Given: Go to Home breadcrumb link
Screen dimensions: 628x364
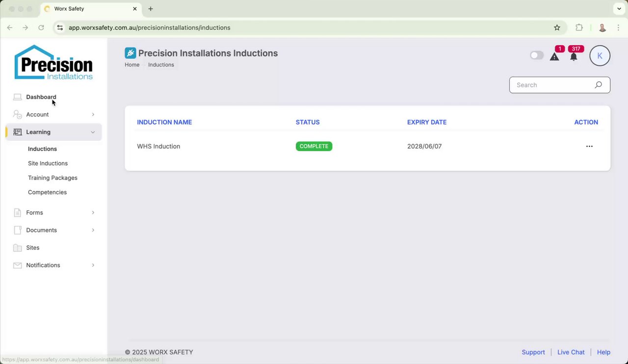Looking at the screenshot, I should tap(132, 65).
